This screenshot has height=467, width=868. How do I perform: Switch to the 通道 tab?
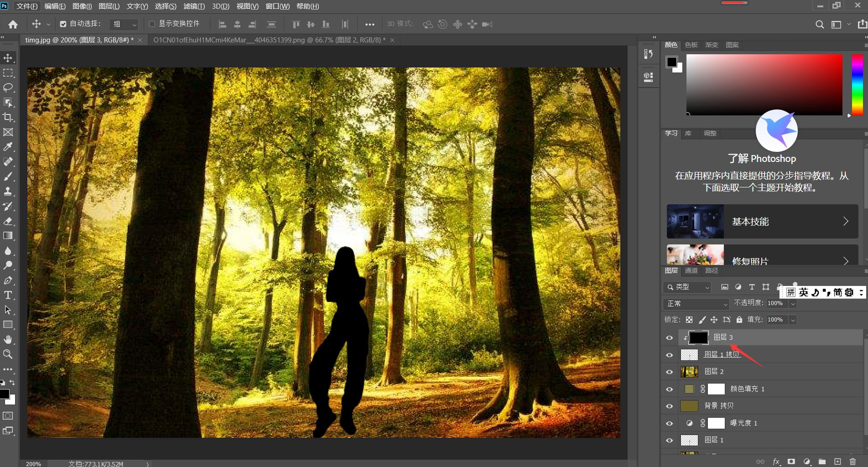691,270
